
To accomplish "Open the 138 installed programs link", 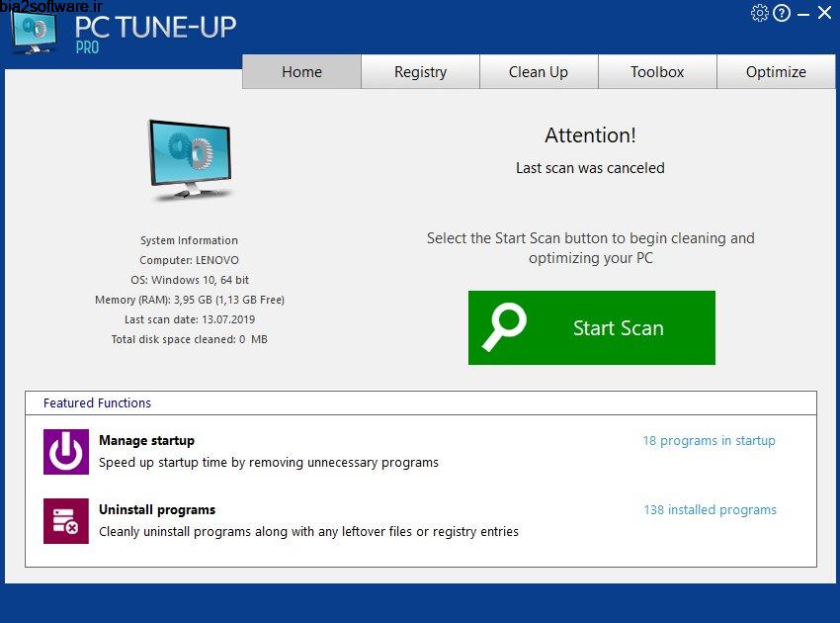I will pyautogui.click(x=710, y=509).
